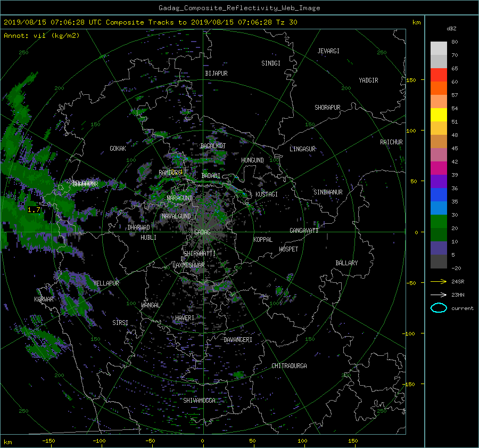Click the KUSTAGI city label
Viewport: 479px width, 448px height.
267,194
